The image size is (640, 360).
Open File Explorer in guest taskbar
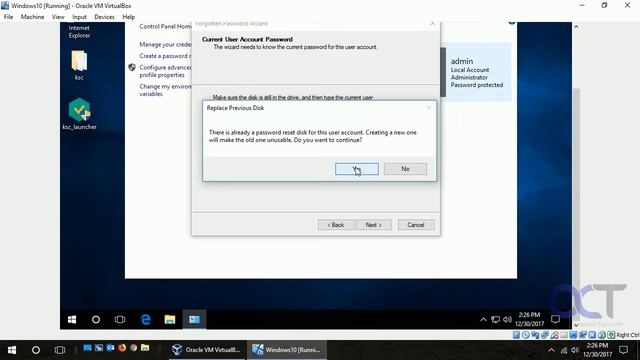tap(170, 319)
